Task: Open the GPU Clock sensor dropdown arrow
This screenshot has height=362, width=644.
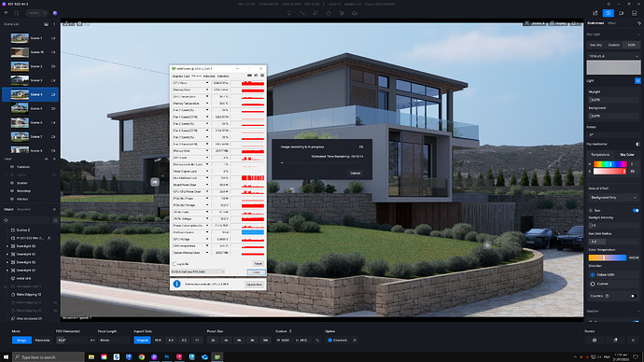Action: tap(207, 83)
